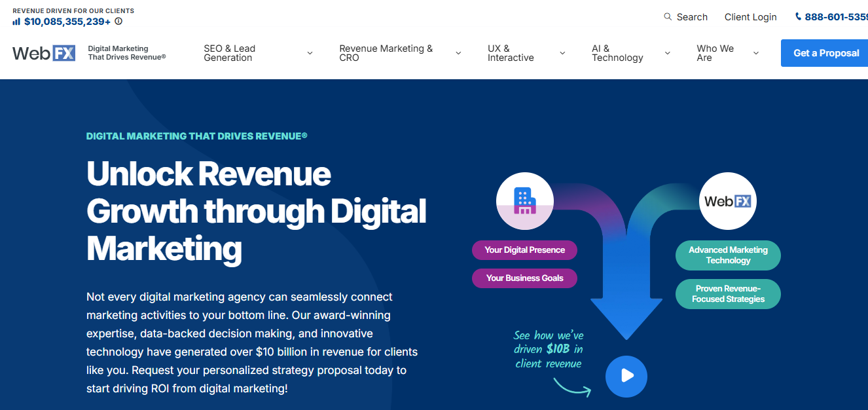
Task: Open the AI & Technology menu label
Action: click(617, 53)
